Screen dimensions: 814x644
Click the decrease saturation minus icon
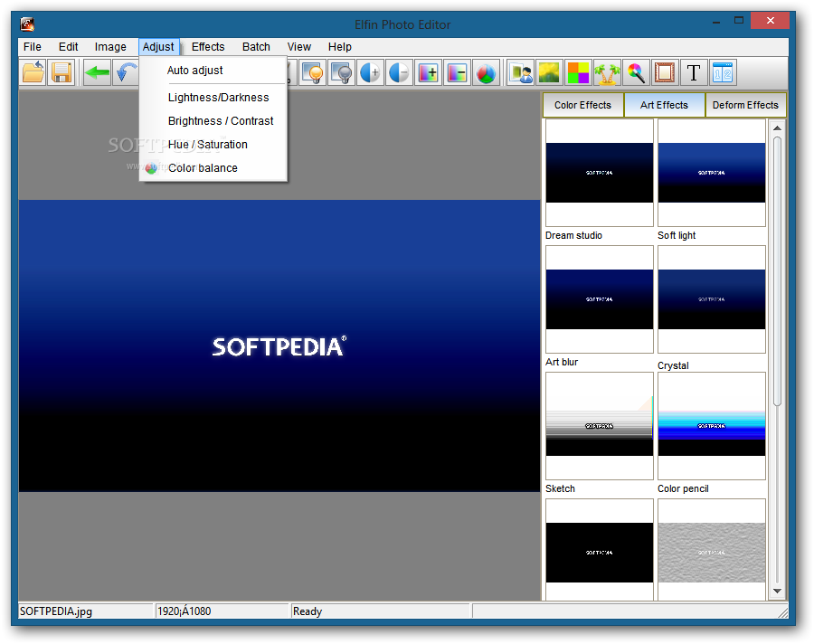[457, 72]
